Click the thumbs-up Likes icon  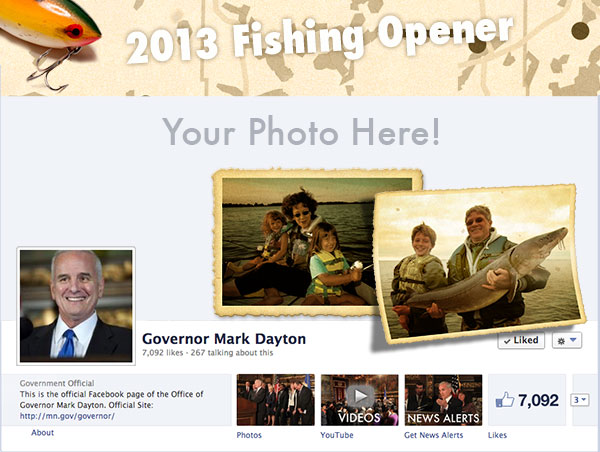point(505,400)
